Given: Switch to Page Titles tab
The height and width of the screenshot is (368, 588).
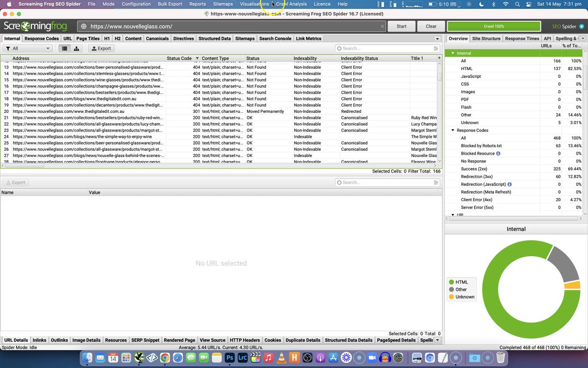Looking at the screenshot, I should tap(88, 38).
